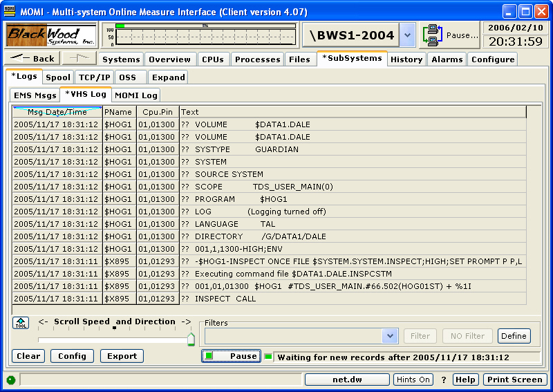Select the Expand sub-tab
The image size is (553, 392).
click(168, 77)
